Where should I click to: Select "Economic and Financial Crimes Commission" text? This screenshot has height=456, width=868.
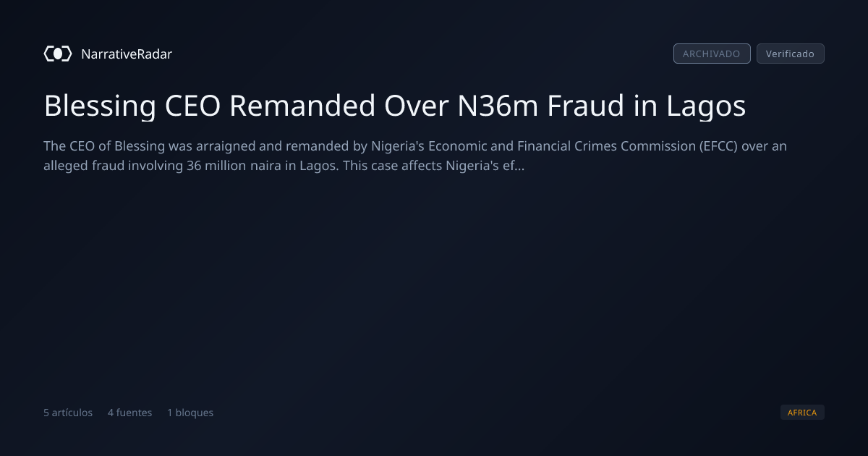point(535,146)
